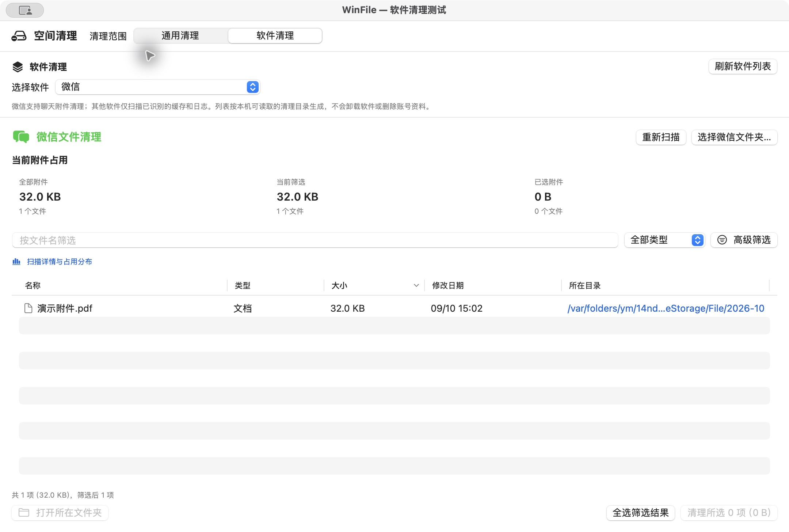
Task: Select the 演示附件.pdf file name
Action: tap(65, 308)
